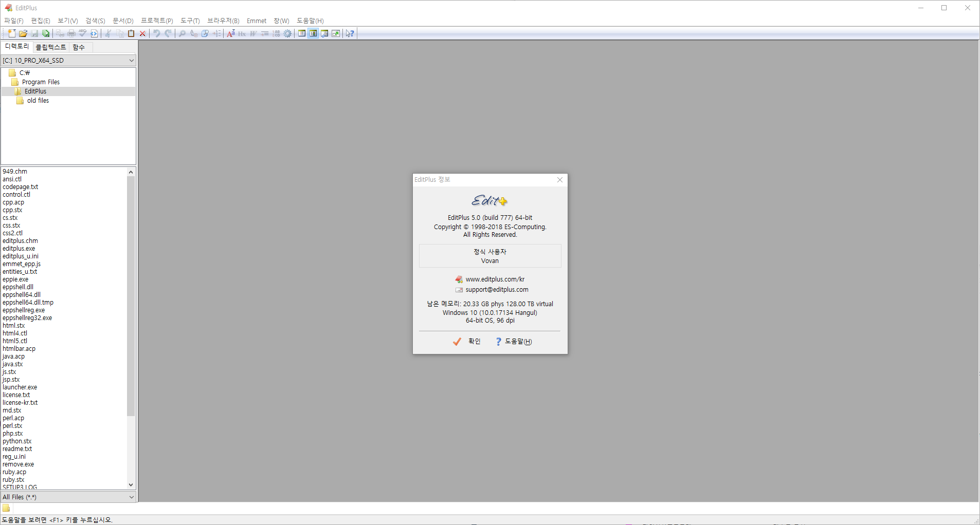
Task: Click the support@editplus.com email link
Action: tap(497, 290)
